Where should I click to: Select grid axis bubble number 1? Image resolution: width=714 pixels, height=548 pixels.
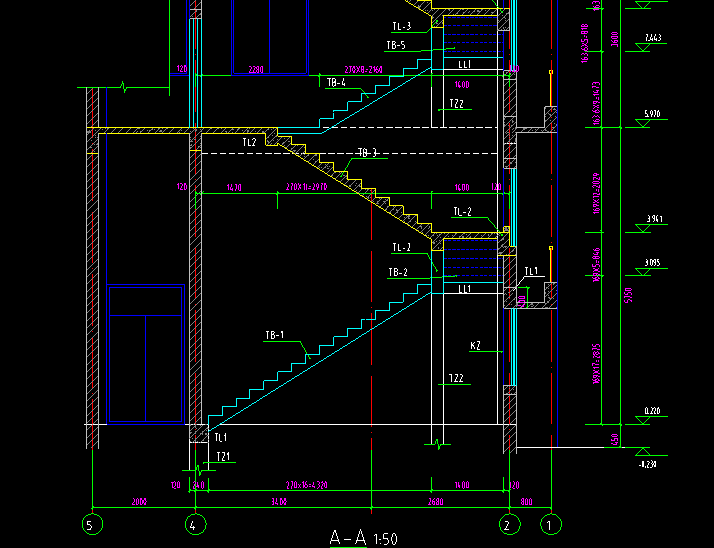pyautogui.click(x=549, y=523)
